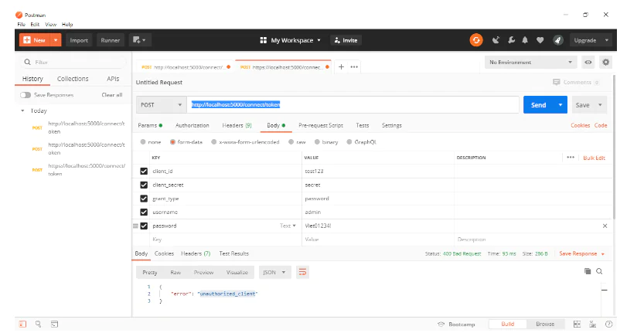Open the rocket avatar icon
The height and width of the screenshot is (333, 644).
click(x=557, y=40)
